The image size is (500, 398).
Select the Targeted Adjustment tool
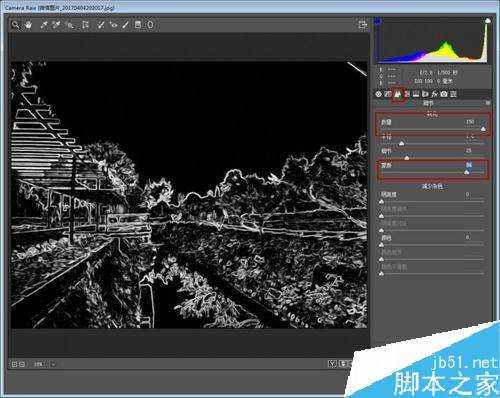coord(70,25)
